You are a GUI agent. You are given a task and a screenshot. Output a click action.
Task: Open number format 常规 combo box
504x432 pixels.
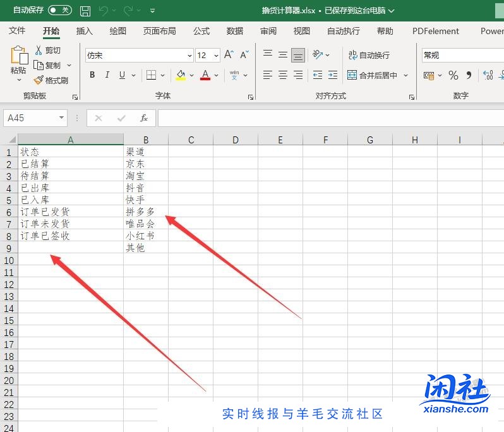click(x=463, y=56)
